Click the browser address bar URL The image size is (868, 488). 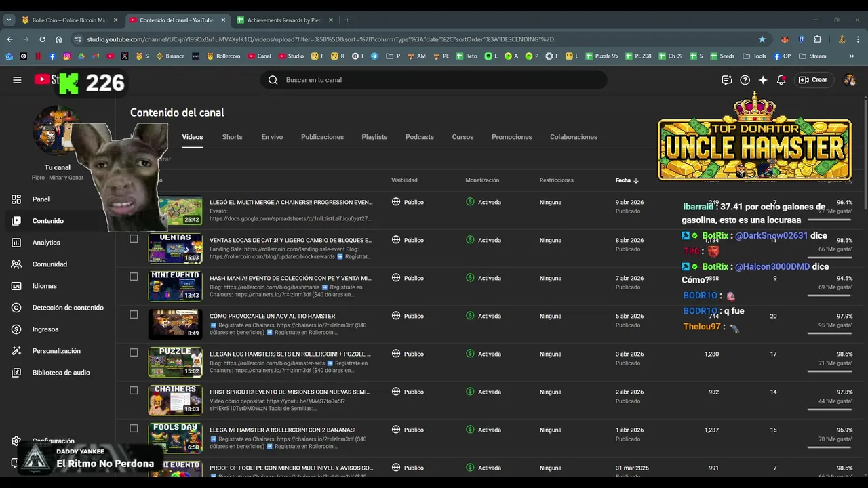pyautogui.click(x=320, y=39)
